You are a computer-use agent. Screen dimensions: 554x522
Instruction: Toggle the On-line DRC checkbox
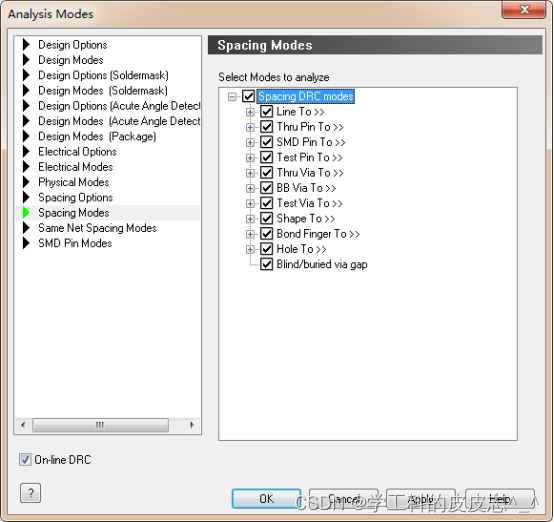25,459
